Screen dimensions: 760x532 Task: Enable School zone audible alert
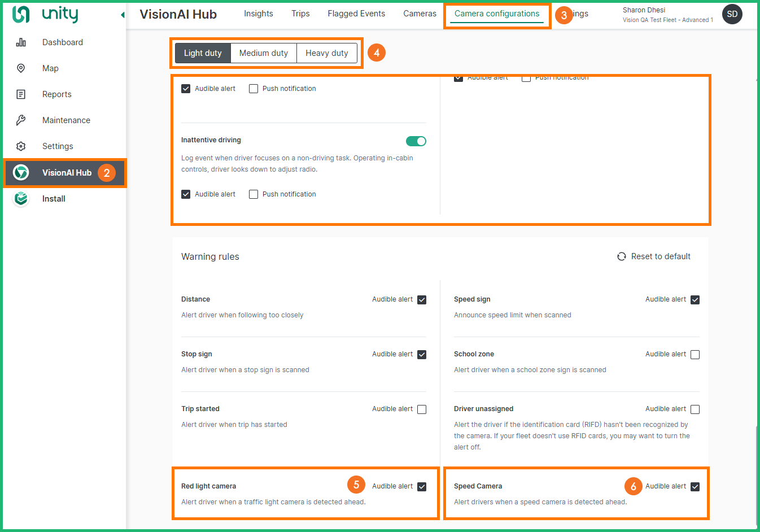click(695, 355)
